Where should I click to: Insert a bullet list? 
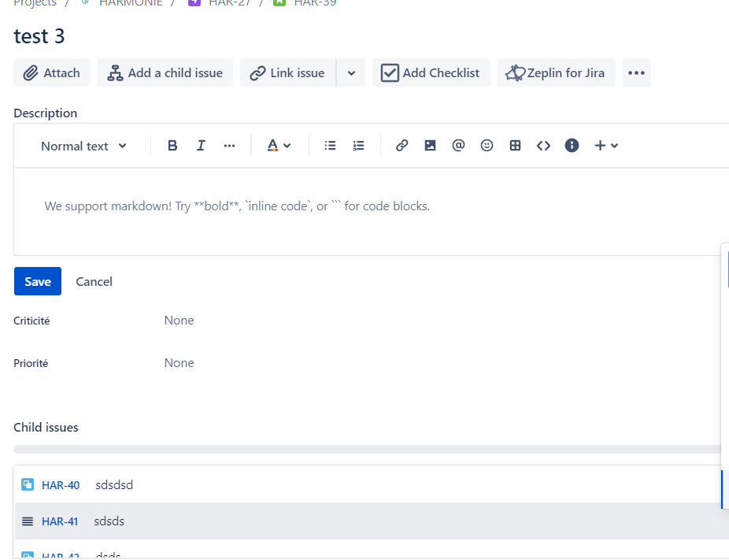click(x=330, y=146)
